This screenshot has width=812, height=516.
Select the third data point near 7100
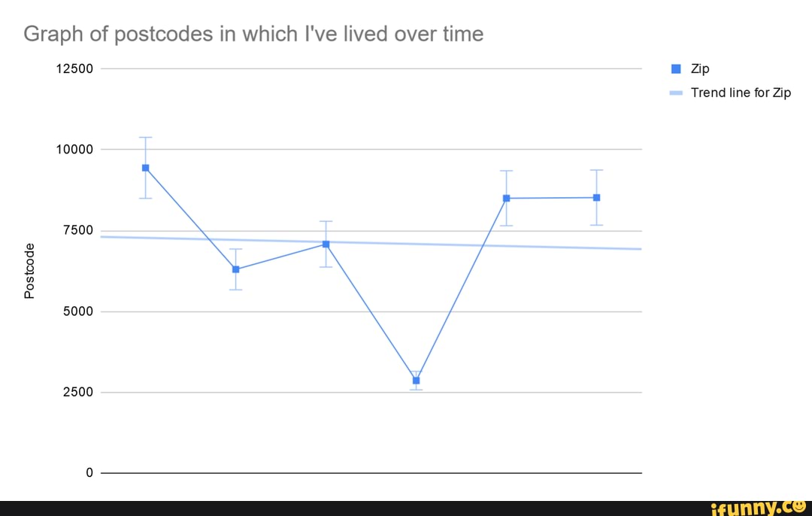tap(326, 244)
